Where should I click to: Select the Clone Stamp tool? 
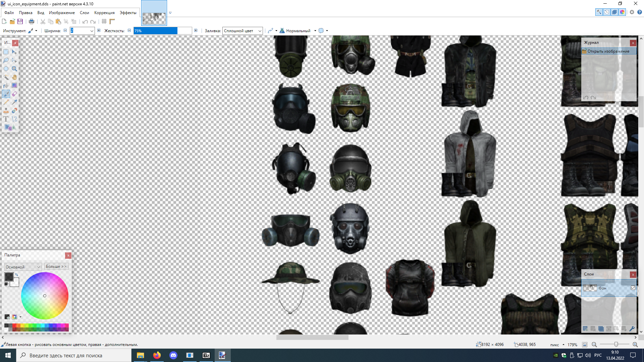[6, 111]
